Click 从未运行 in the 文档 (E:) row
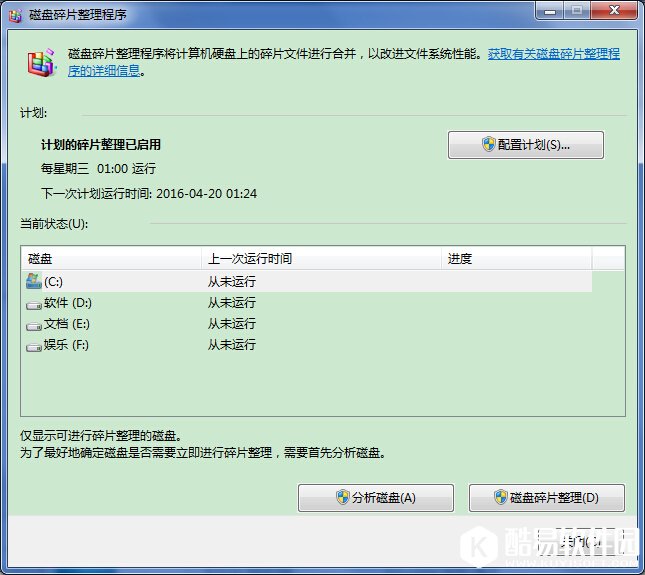Image resolution: width=645 pixels, height=575 pixels. click(x=232, y=324)
